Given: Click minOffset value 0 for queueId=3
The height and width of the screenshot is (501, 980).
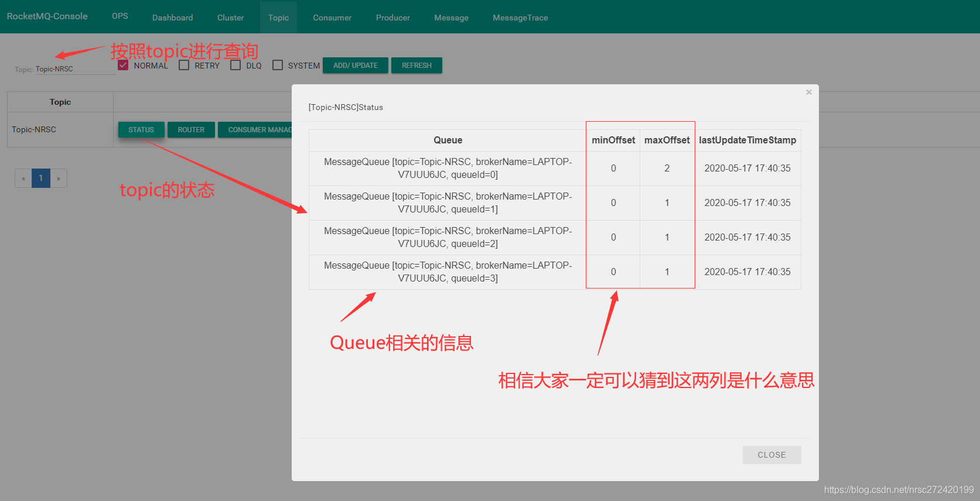Looking at the screenshot, I should pyautogui.click(x=613, y=272).
